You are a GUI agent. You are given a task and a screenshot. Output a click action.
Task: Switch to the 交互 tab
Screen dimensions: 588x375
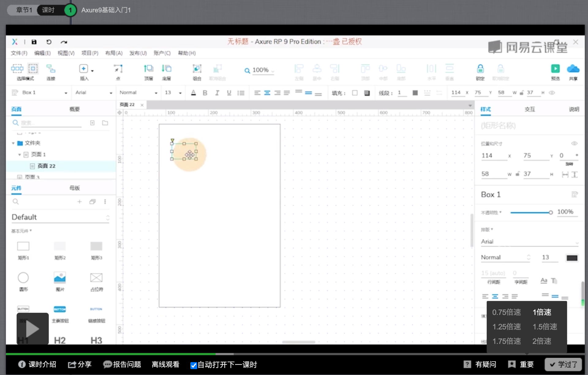[x=530, y=109]
